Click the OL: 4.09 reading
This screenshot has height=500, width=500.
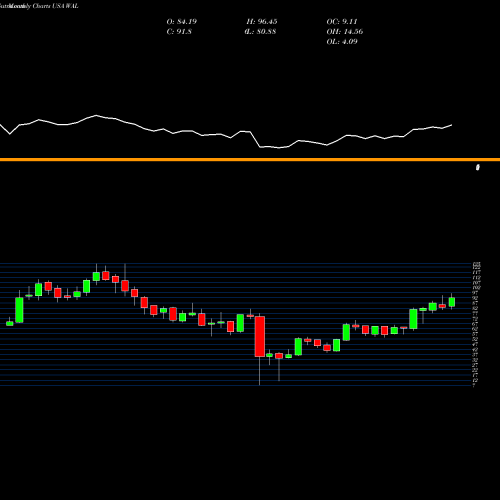click(x=342, y=42)
